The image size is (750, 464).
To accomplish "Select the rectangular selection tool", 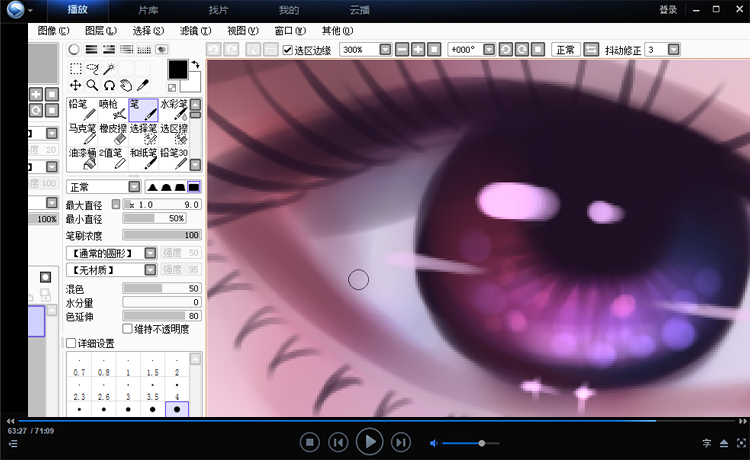I will (76, 68).
